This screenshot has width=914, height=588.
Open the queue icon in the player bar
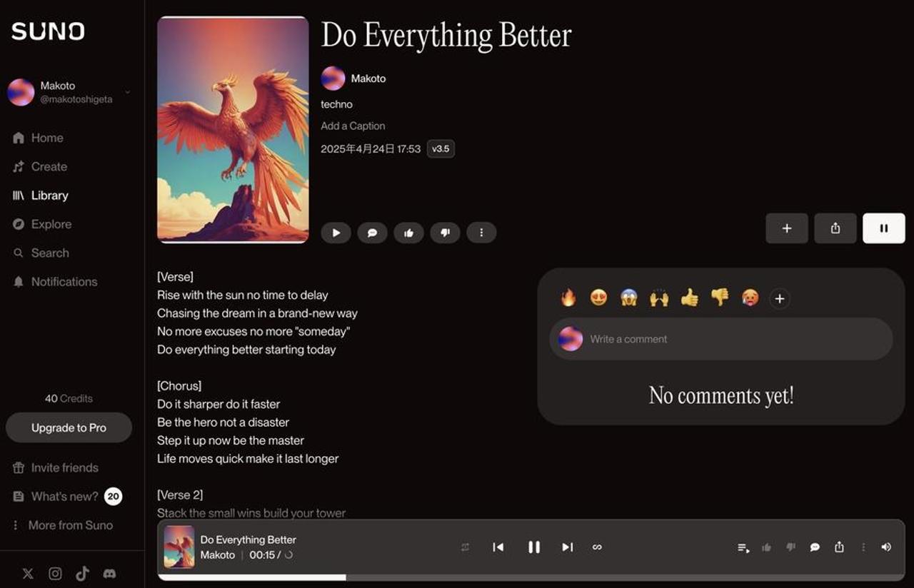coord(743,547)
